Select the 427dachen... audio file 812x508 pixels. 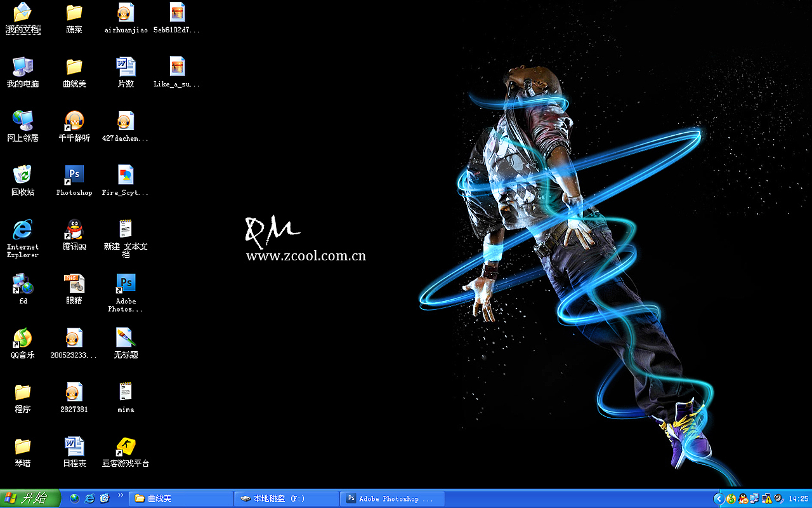click(126, 126)
